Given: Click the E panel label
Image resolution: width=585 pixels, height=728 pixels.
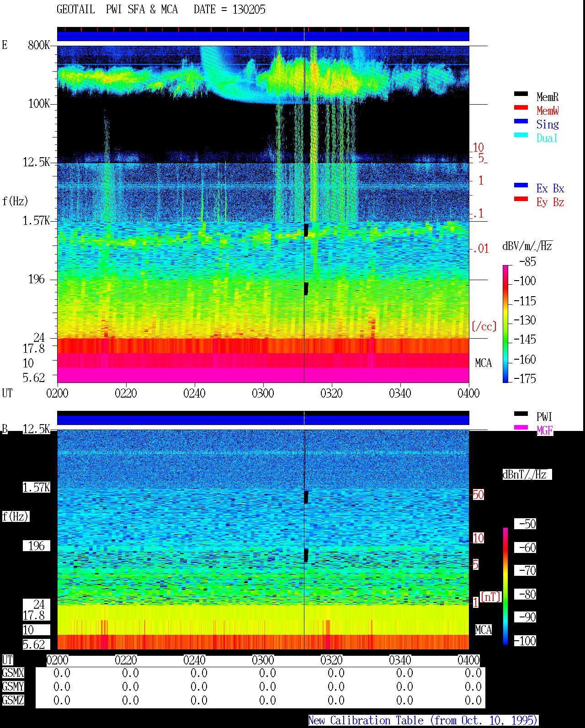Looking at the screenshot, I should 5,45.
